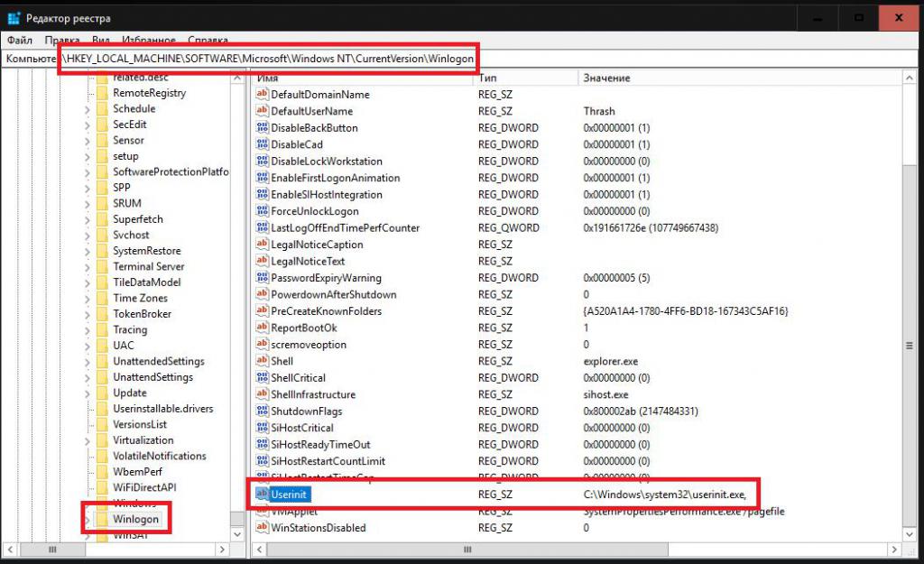Click the Winlogon folder icon in tree
The image size is (924, 564).
click(102, 519)
